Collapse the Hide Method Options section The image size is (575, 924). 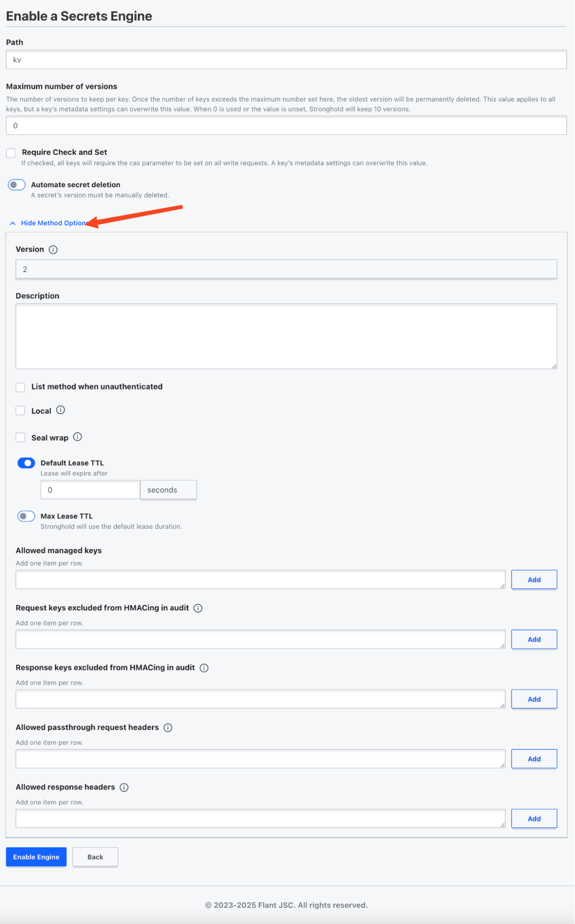click(x=54, y=223)
